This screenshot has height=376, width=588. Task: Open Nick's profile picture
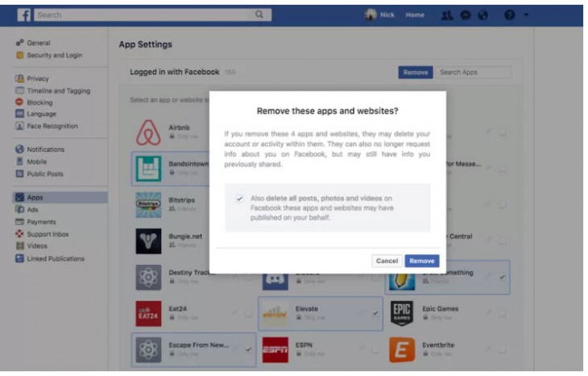[371, 14]
